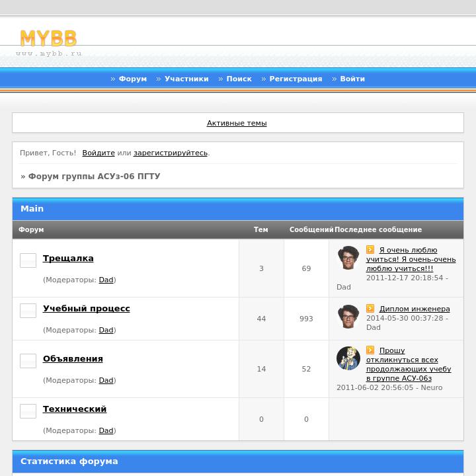Open the Объявления forum
The height and width of the screenshot is (476, 476).
point(73,359)
